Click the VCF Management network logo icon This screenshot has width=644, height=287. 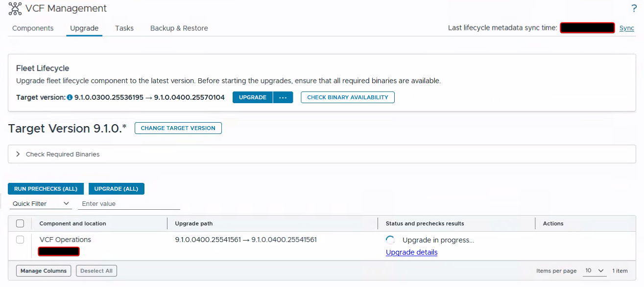15,8
